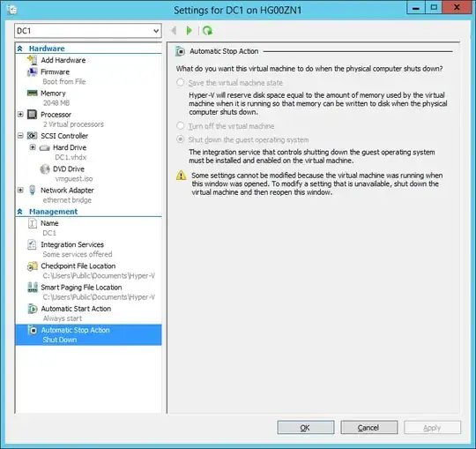
Task: Open the Smart Paging File Location entry
Action: click(x=81, y=288)
